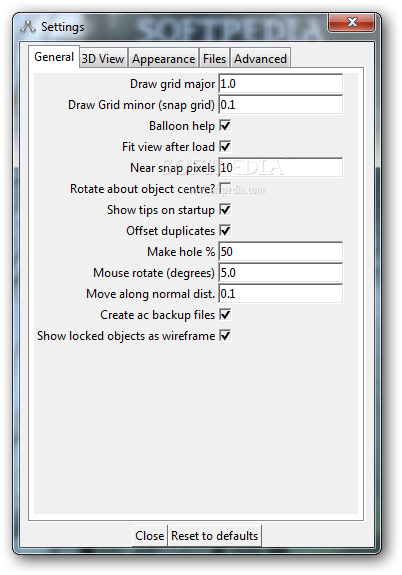Click the "Draw Grid minor (snap grid)" label
The image size is (402, 575).
pyautogui.click(x=141, y=105)
